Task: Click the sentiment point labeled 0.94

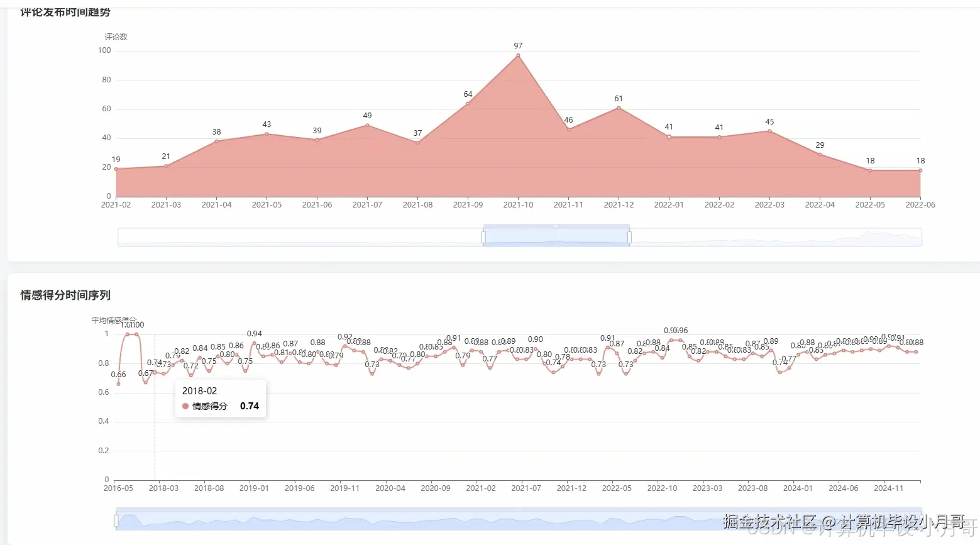Action: click(254, 343)
